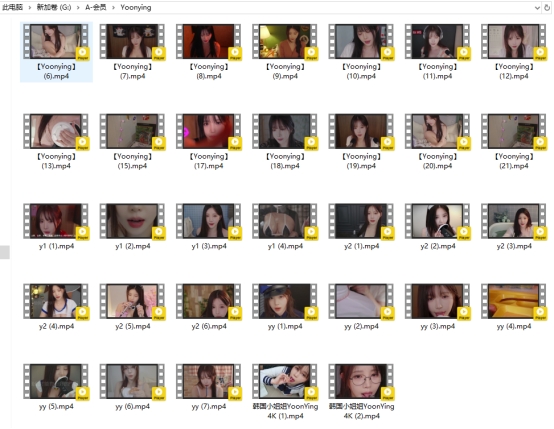Select the video file 【Yoonying】(15).mp4
The height and width of the screenshot is (429, 554).
(x=132, y=141)
